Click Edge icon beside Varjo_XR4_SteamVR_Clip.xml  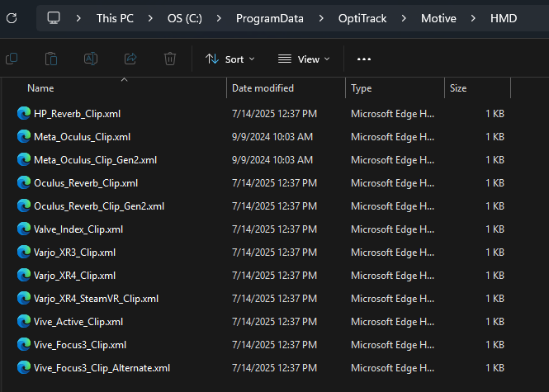(24, 298)
